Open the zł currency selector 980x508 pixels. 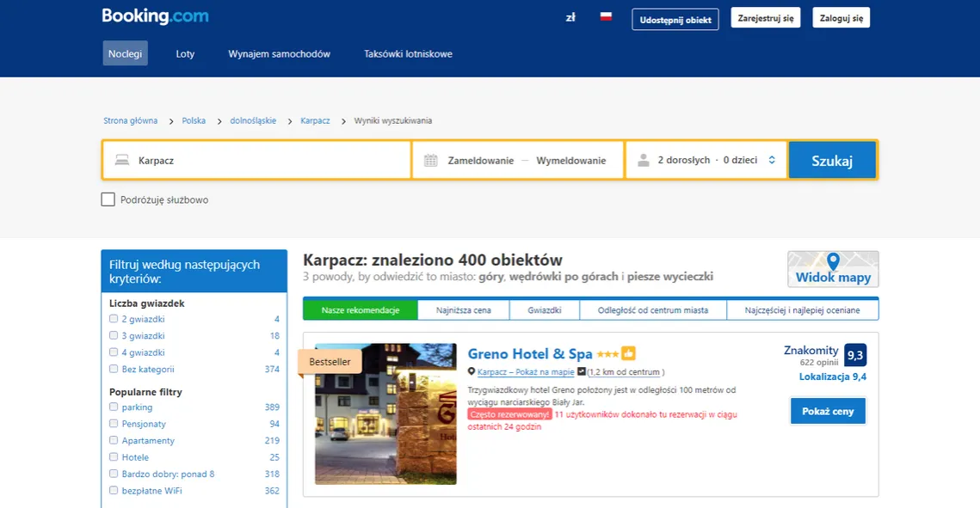click(570, 16)
